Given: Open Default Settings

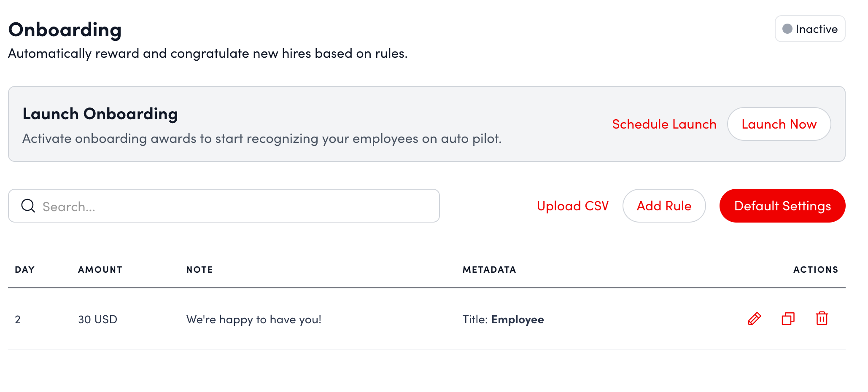Looking at the screenshot, I should [x=782, y=206].
